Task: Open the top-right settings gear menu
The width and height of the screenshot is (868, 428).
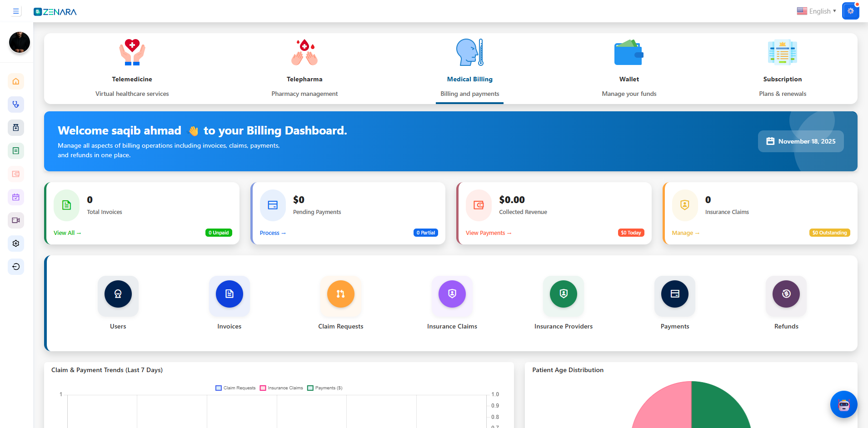Action: coord(850,11)
